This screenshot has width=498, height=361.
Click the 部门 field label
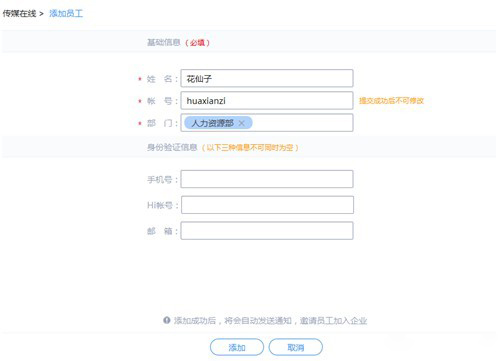coord(159,123)
